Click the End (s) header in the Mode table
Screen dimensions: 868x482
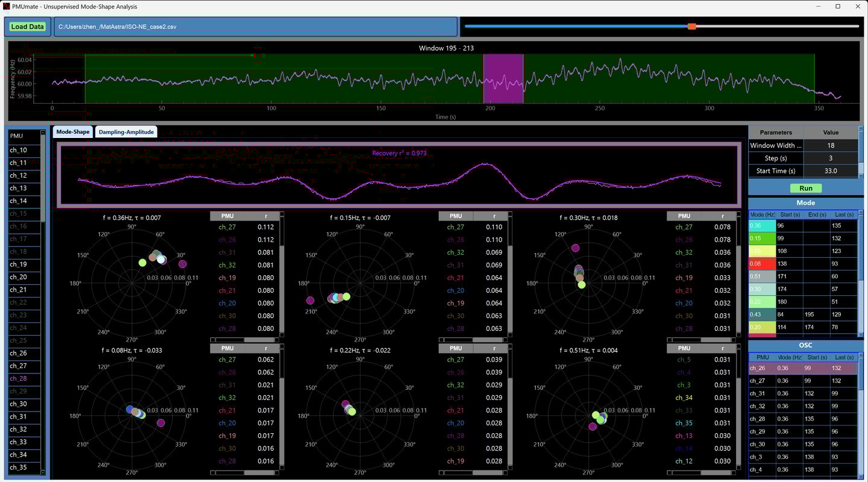point(817,214)
